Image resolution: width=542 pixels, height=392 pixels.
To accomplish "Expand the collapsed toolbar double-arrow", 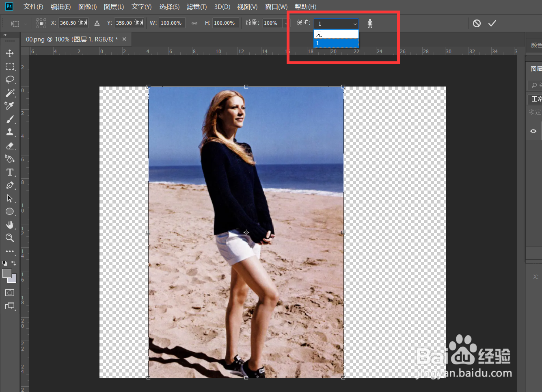I will point(5,35).
